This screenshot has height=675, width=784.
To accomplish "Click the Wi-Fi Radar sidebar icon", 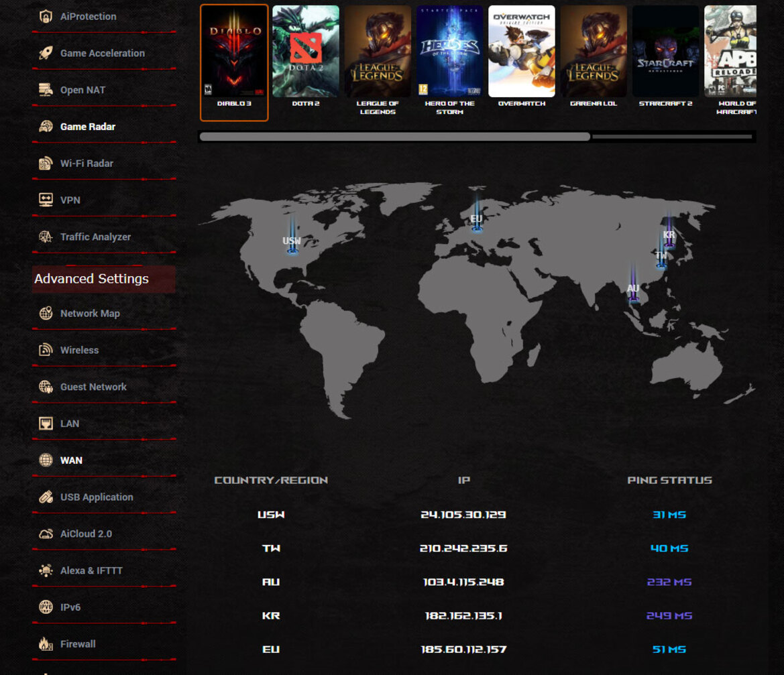I will [46, 164].
